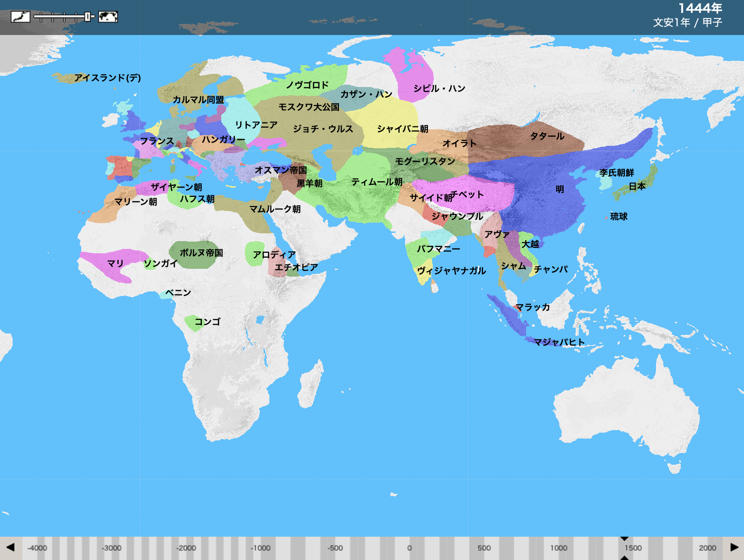Click the right arrow on the timeline
The width and height of the screenshot is (744, 560).
pos(734,547)
